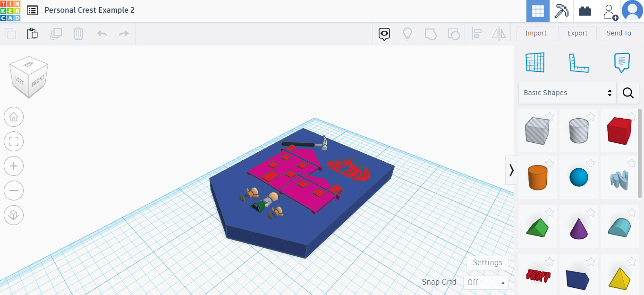Click the Align tool icon
The height and width of the screenshot is (295, 644).
click(477, 34)
